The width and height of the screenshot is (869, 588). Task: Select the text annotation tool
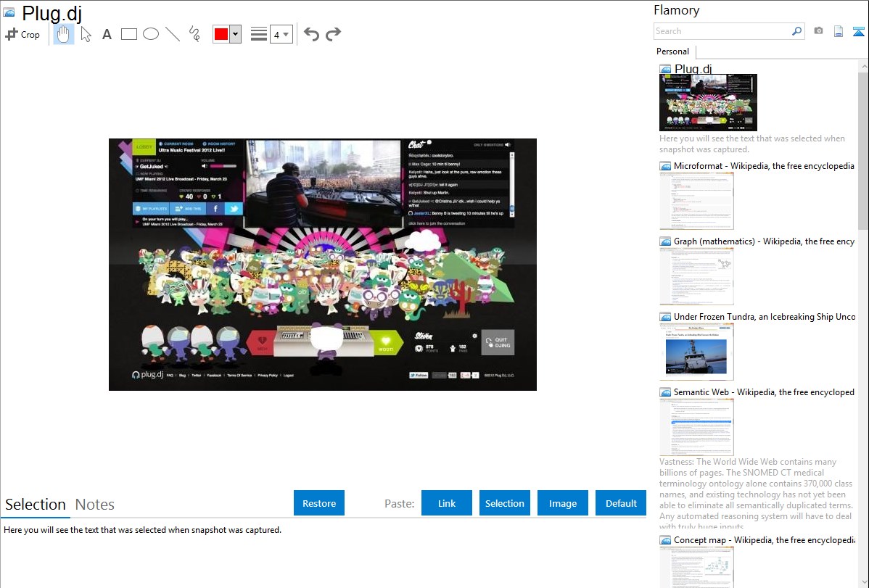click(x=107, y=34)
